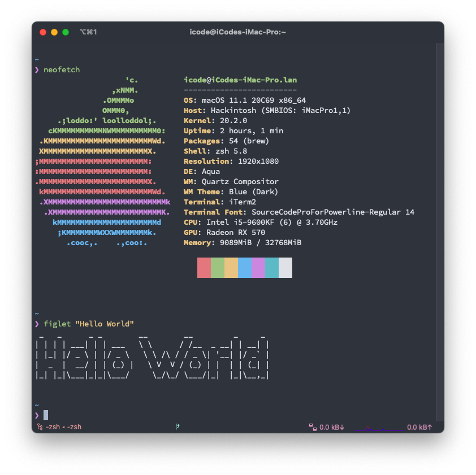476x475 pixels.
Task: Click the 0.0 kB download rate readout
Action: (x=332, y=427)
